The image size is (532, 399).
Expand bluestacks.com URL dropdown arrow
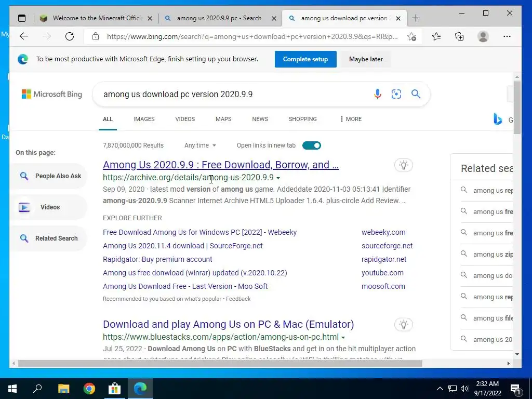[343, 338]
